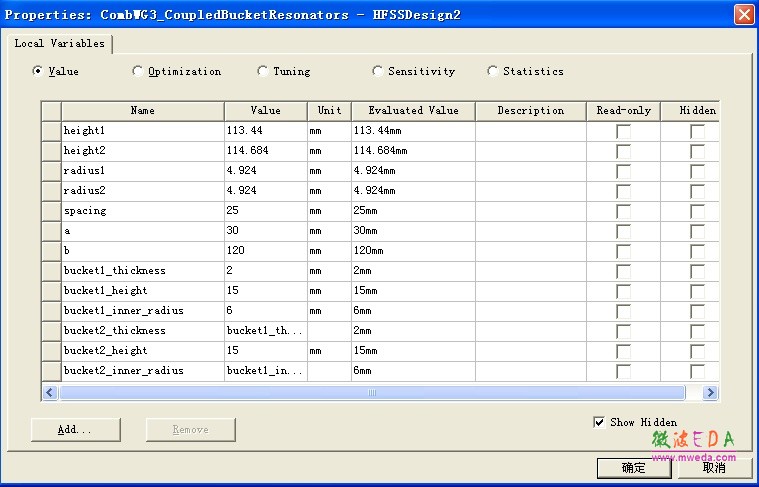Click the description cell for bucket1_inner_radius
The height and width of the screenshot is (487, 759).
pos(531,311)
